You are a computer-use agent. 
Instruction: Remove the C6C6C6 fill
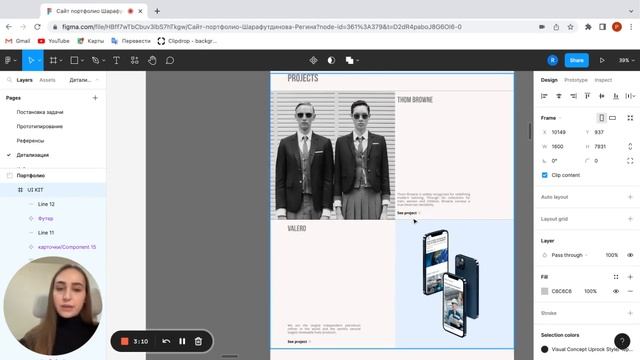pyautogui.click(x=630, y=291)
